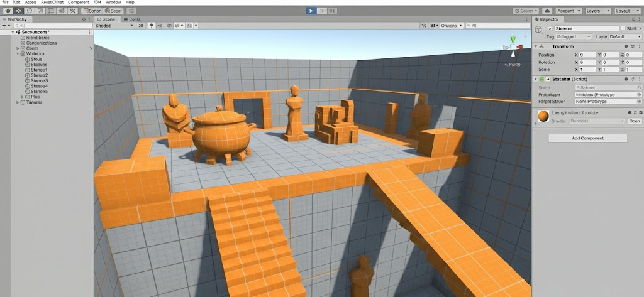
Task: Click the cloud services icon
Action: [547, 11]
